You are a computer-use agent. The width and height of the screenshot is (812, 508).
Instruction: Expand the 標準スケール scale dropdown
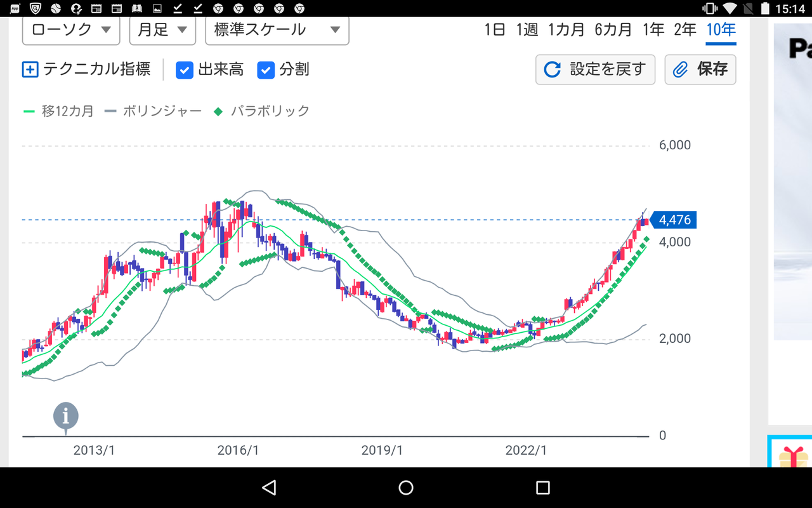(x=277, y=30)
